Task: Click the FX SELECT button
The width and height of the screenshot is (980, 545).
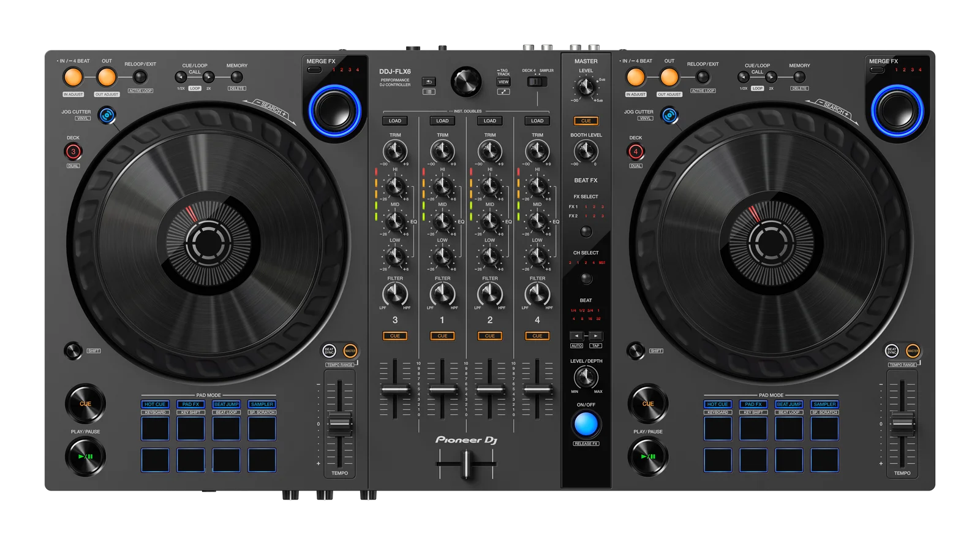Action: 586,232
